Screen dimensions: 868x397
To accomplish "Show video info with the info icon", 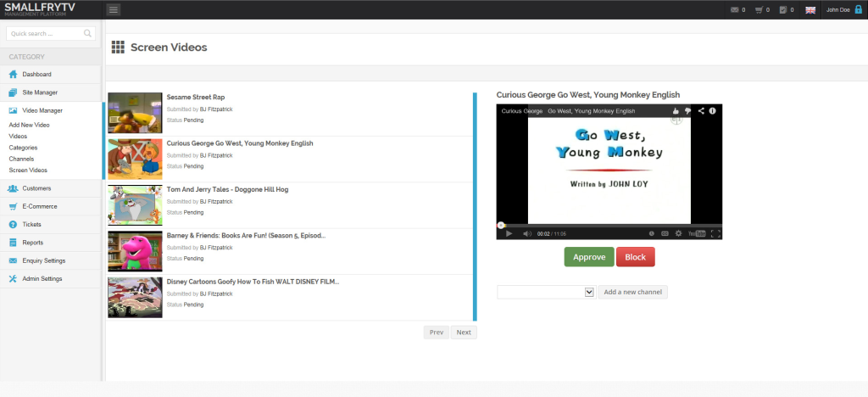I will pos(712,111).
